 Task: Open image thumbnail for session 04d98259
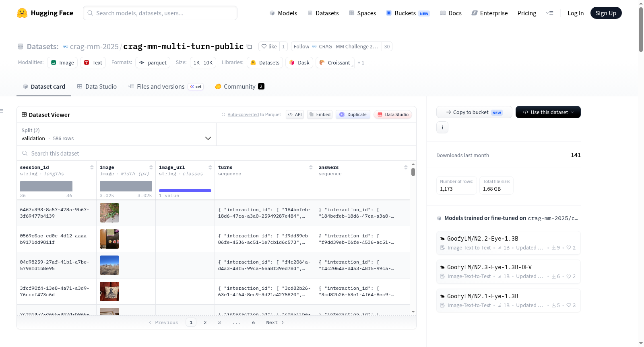pos(109,265)
